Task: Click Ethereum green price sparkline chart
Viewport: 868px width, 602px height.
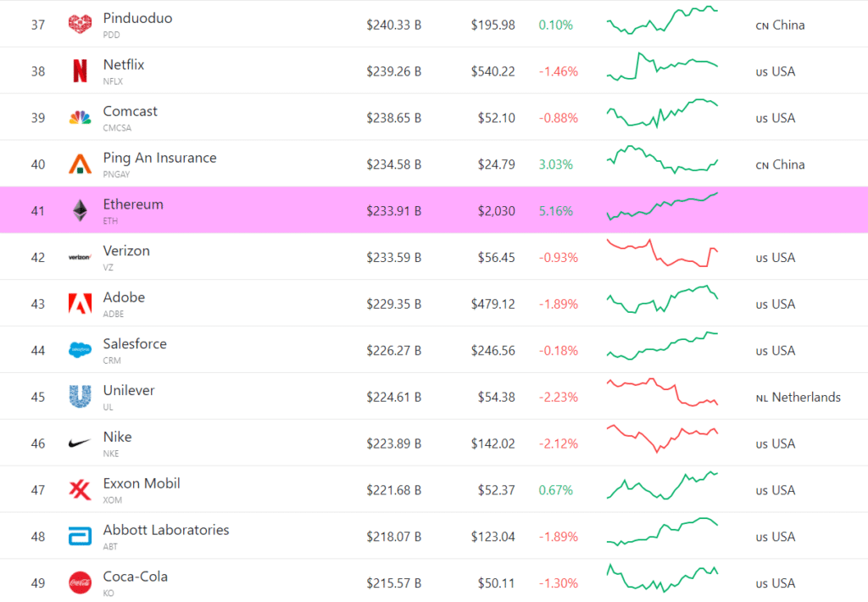Action: [x=662, y=207]
